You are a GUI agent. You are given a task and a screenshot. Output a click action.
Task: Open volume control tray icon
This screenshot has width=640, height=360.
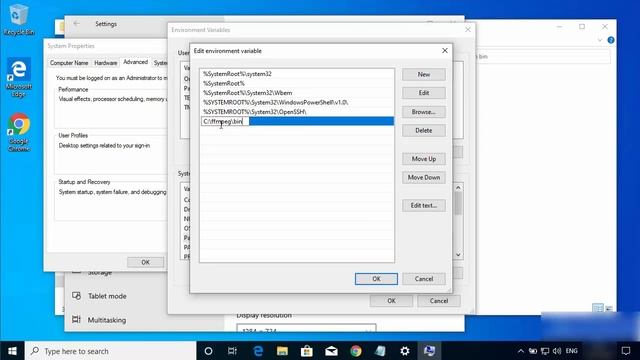[x=557, y=351]
